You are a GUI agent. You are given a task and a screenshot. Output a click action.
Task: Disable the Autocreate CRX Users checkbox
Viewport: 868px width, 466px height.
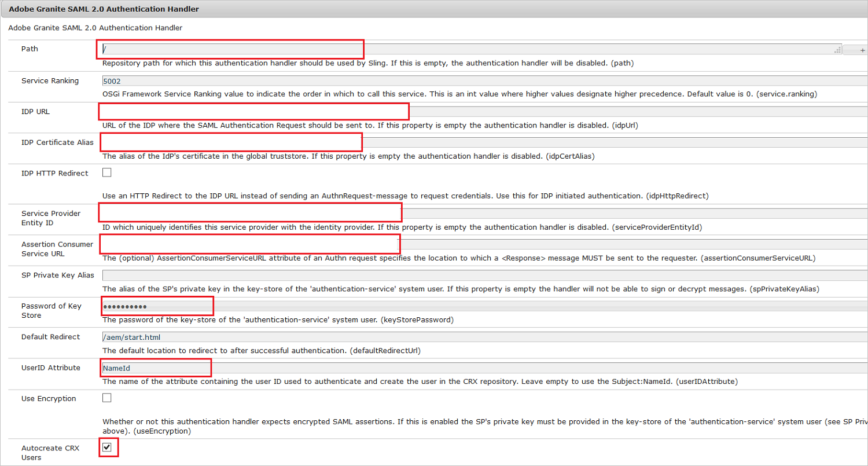(x=108, y=446)
